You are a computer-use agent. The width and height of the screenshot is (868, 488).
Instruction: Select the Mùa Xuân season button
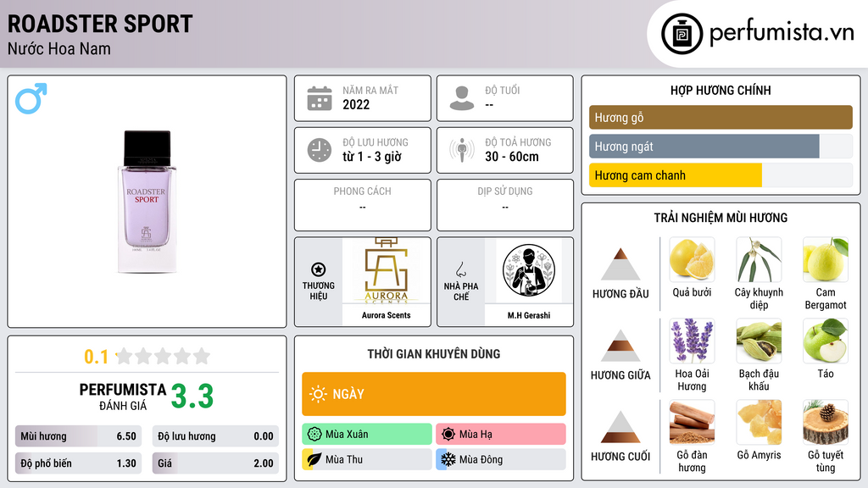tap(367, 434)
